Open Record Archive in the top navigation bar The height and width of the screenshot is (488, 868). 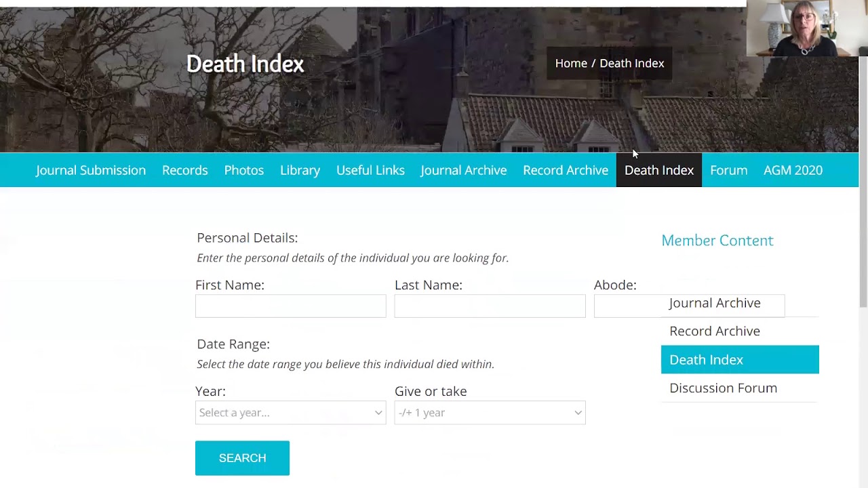[566, 170]
